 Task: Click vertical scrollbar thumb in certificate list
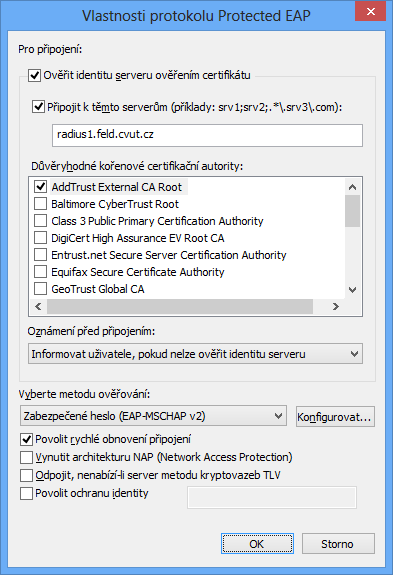point(353,211)
